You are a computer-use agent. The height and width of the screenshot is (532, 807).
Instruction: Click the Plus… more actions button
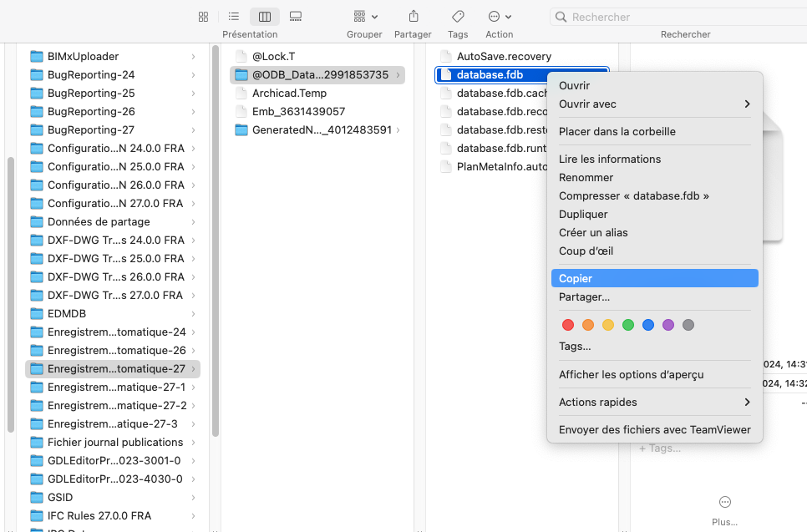point(724,510)
